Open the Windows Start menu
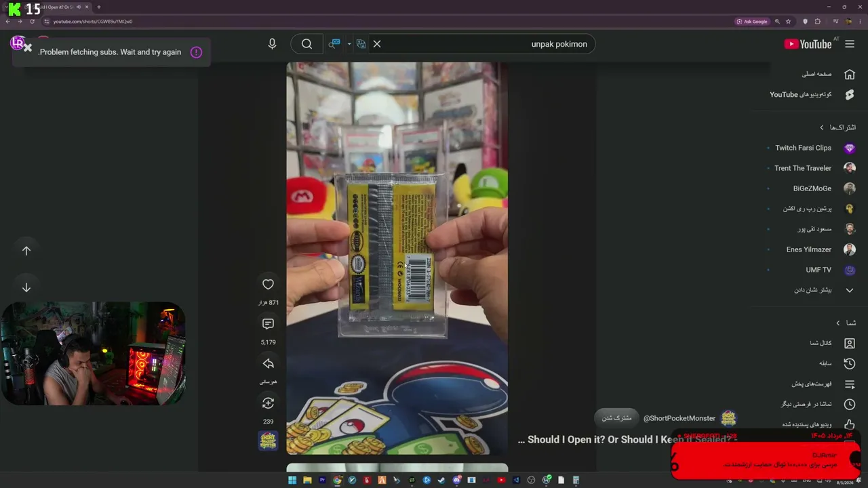Screen dimensions: 868x488 292,481
